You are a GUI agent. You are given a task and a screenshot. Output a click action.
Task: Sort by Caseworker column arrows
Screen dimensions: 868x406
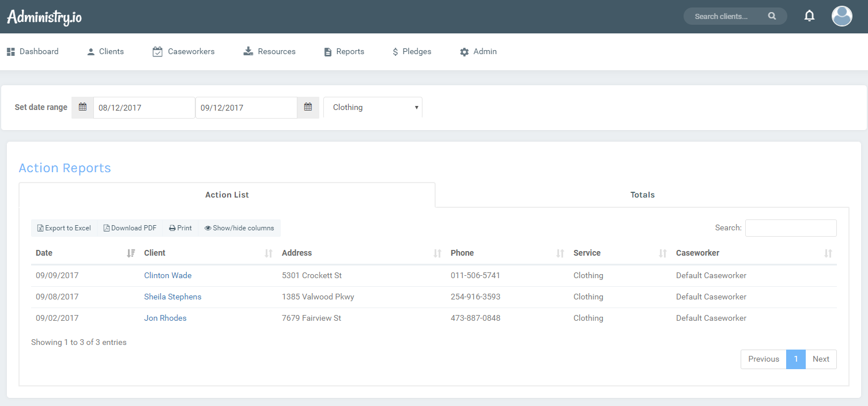click(x=828, y=253)
